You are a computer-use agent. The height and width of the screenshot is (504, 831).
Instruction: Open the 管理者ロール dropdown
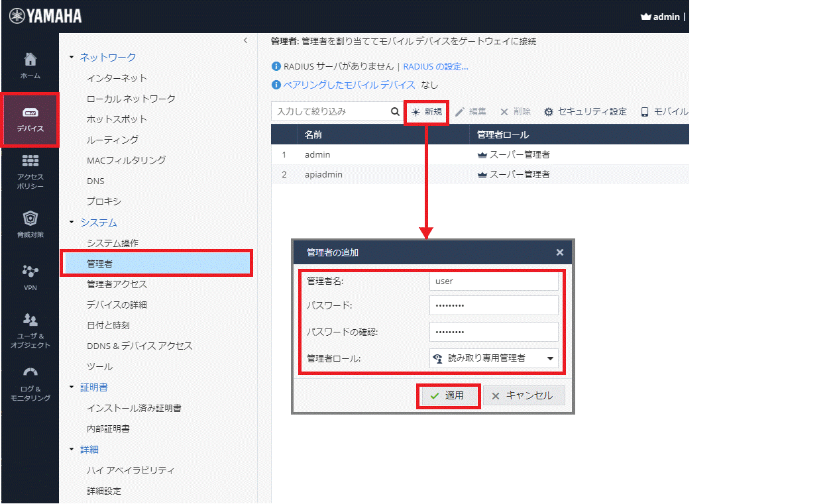point(494,358)
